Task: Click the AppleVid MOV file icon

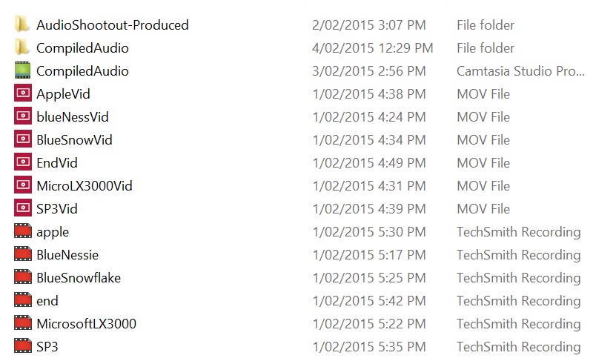Action: click(x=22, y=94)
